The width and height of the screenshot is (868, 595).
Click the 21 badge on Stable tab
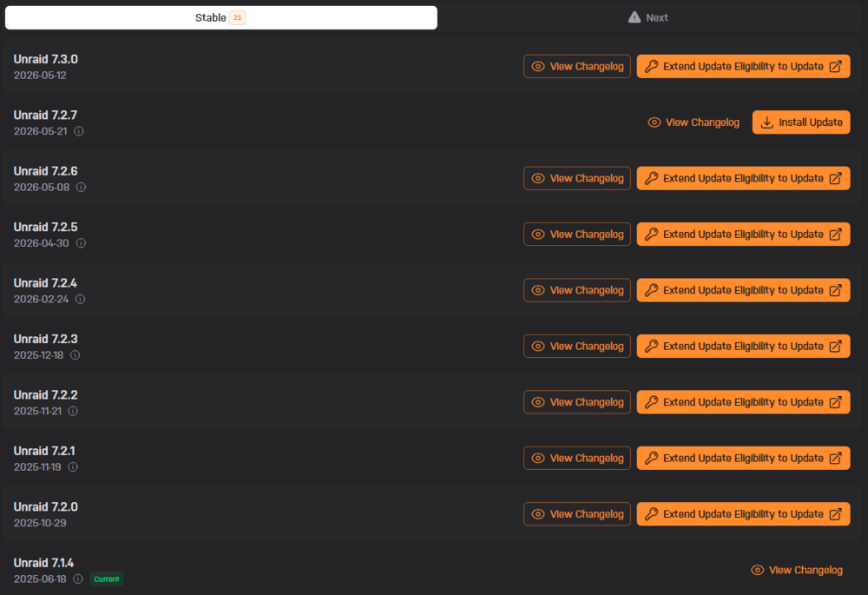click(x=238, y=17)
